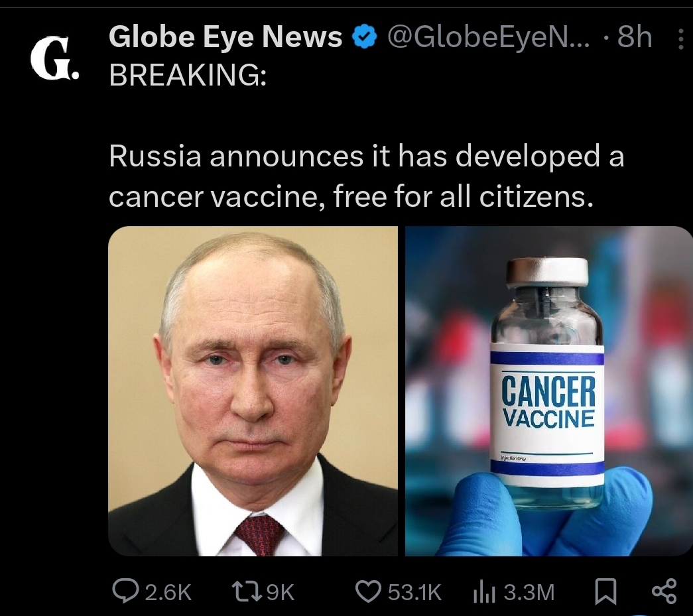Open the G. profile avatar

click(x=55, y=58)
